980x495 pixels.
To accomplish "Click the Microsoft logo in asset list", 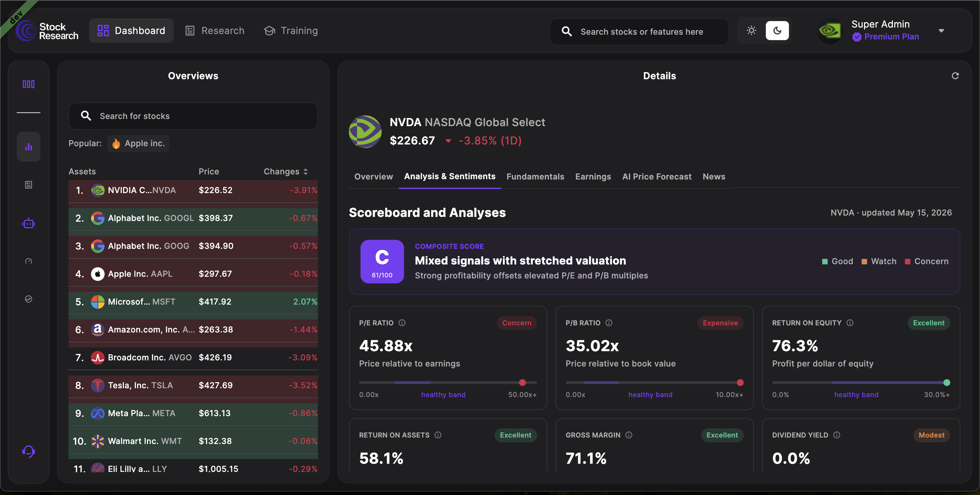I will [97, 302].
